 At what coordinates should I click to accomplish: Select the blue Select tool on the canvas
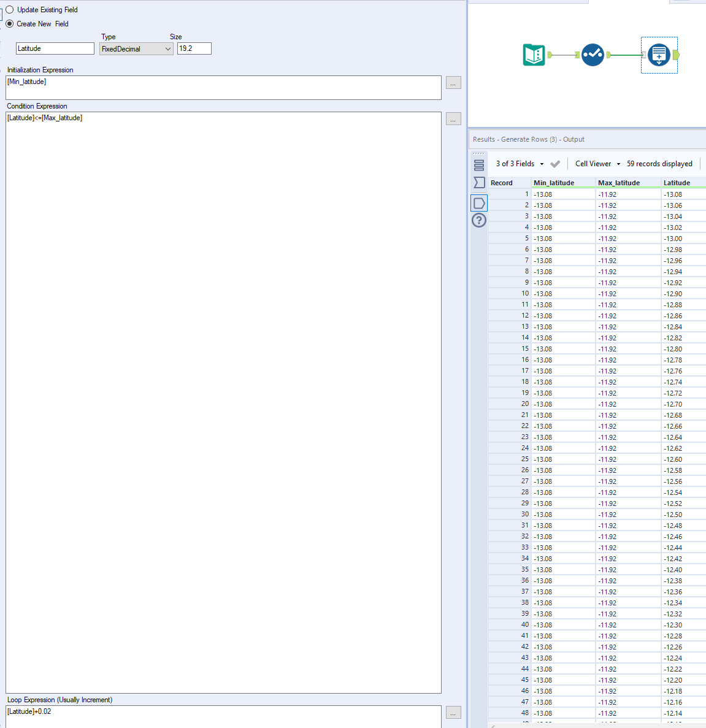click(x=593, y=55)
